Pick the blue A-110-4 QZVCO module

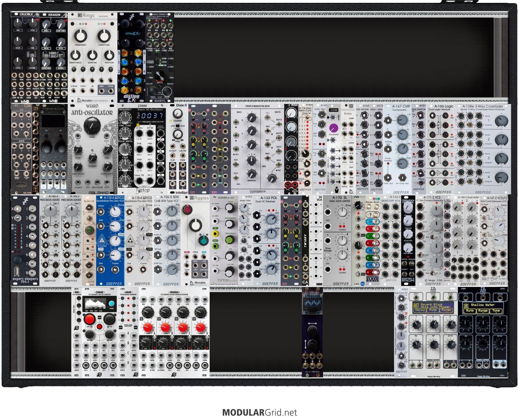coord(110,240)
